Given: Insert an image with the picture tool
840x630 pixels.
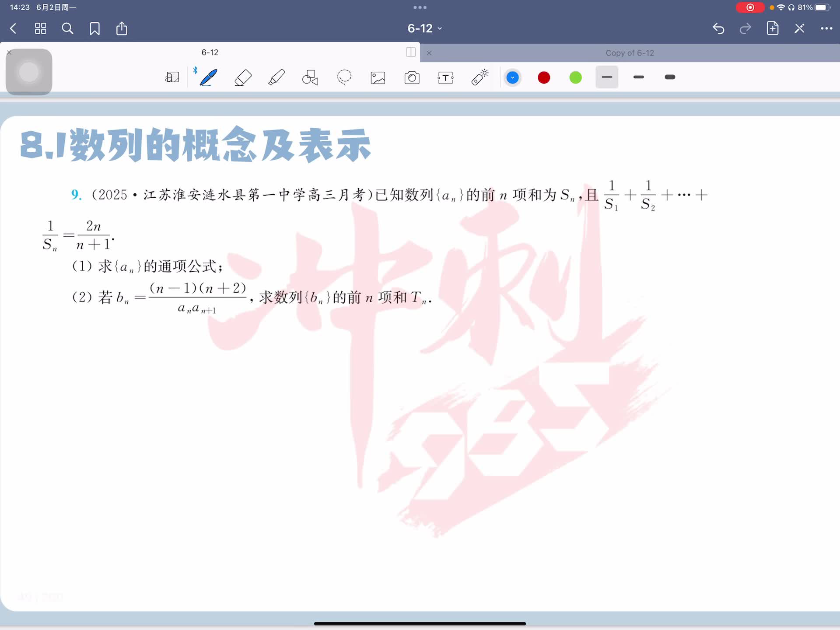Looking at the screenshot, I should 378,78.
